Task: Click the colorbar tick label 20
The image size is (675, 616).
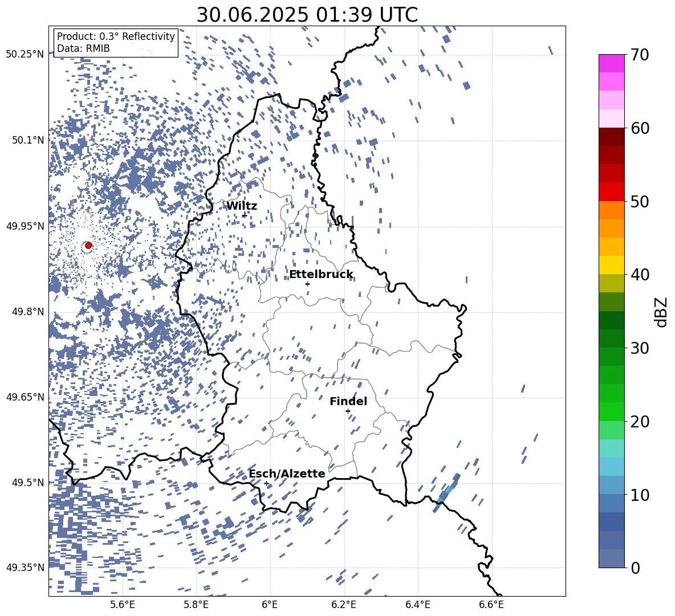Action: [640, 422]
